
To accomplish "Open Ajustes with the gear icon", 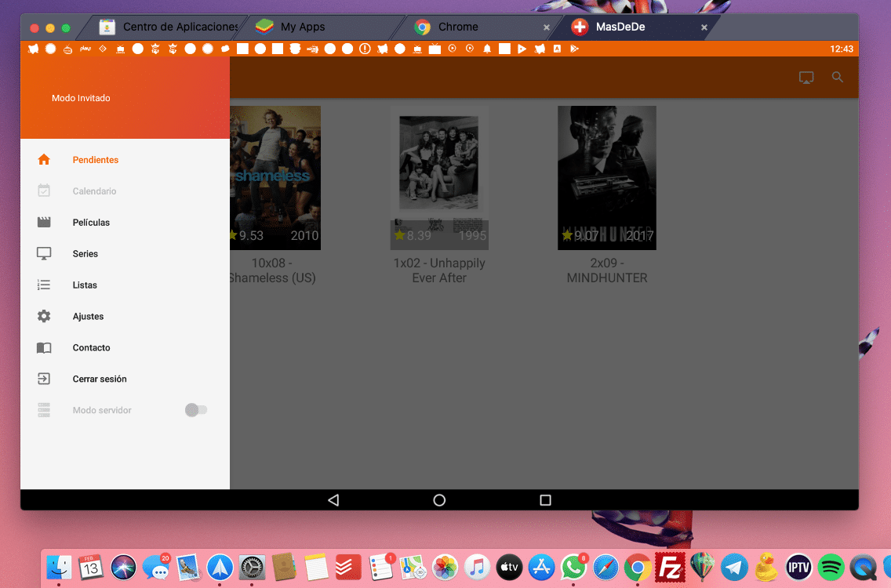I will coord(45,316).
